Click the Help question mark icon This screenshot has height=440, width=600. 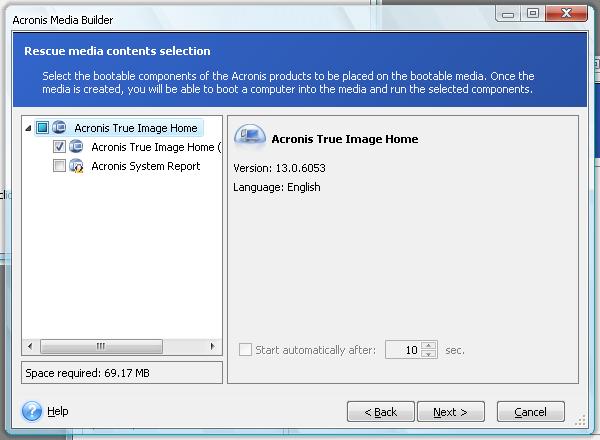[32, 411]
